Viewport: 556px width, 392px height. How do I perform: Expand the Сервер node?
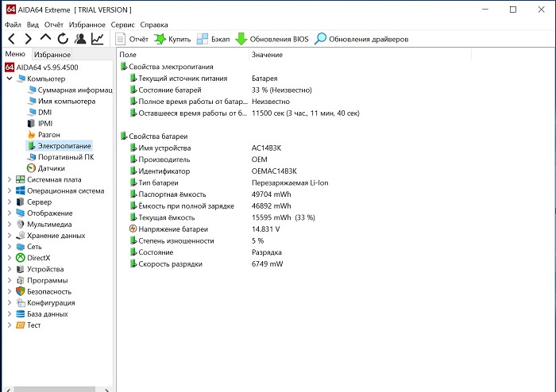click(10, 202)
